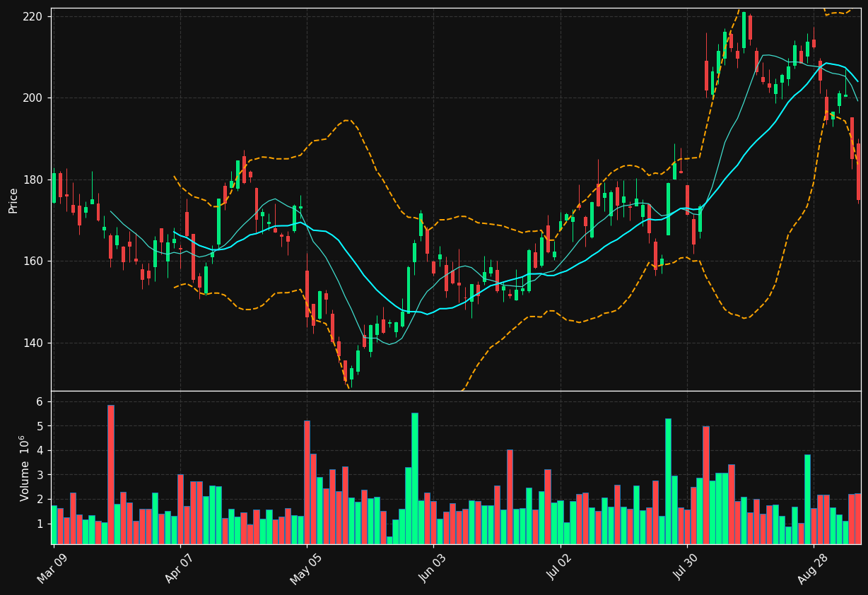The width and height of the screenshot is (868, 595).
Task: Click the 'Volume 10⁶' axis title
Action: pyautogui.click(x=24, y=468)
